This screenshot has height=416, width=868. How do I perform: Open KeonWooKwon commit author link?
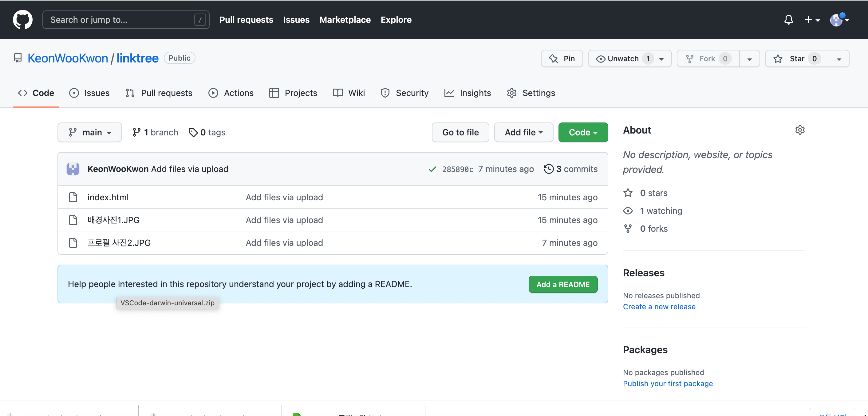pos(118,169)
